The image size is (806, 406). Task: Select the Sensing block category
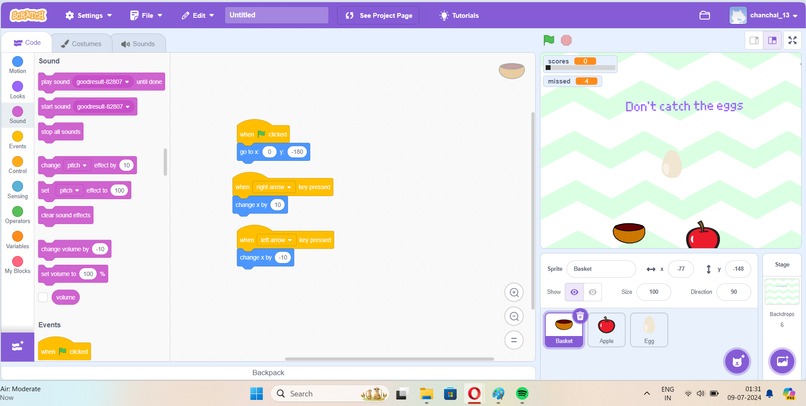17,190
